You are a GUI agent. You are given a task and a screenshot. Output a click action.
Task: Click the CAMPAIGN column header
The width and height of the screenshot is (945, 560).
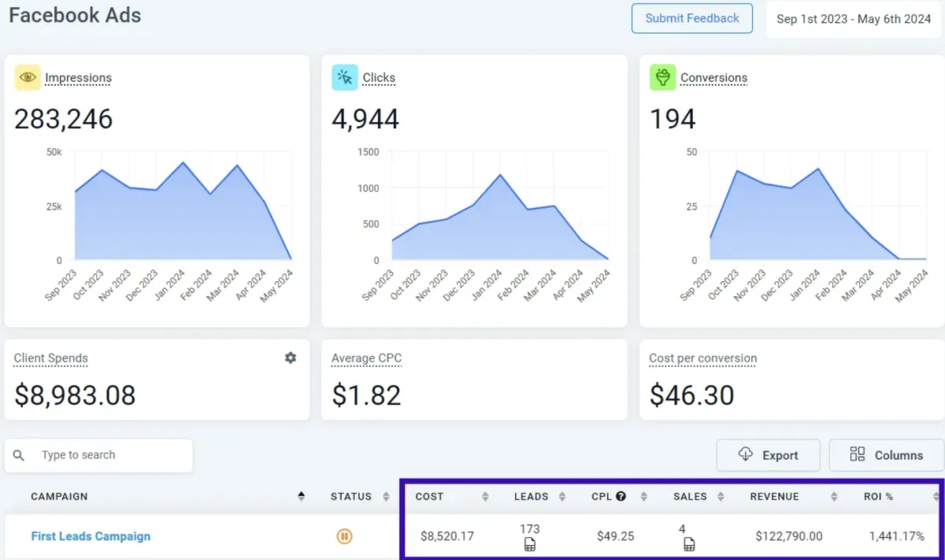click(x=59, y=497)
